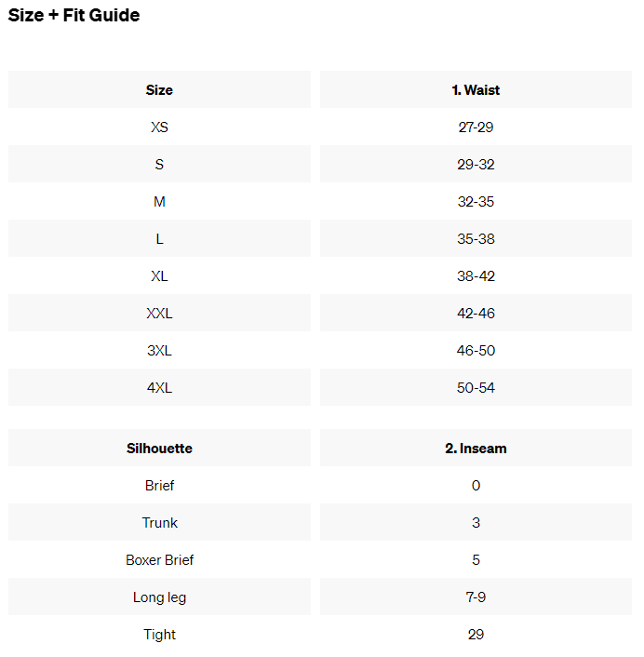Select the Tight silhouette label
644x657 pixels.
point(159,635)
